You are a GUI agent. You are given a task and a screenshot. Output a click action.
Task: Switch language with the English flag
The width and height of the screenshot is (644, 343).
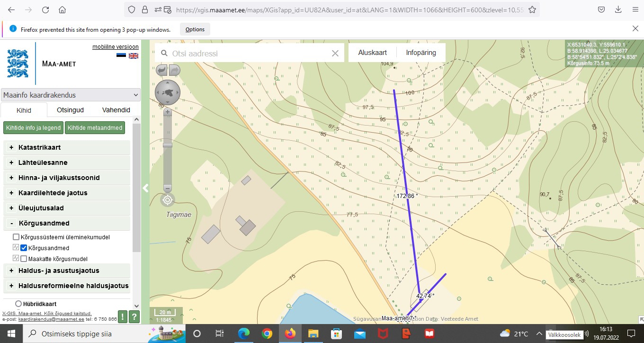click(134, 55)
